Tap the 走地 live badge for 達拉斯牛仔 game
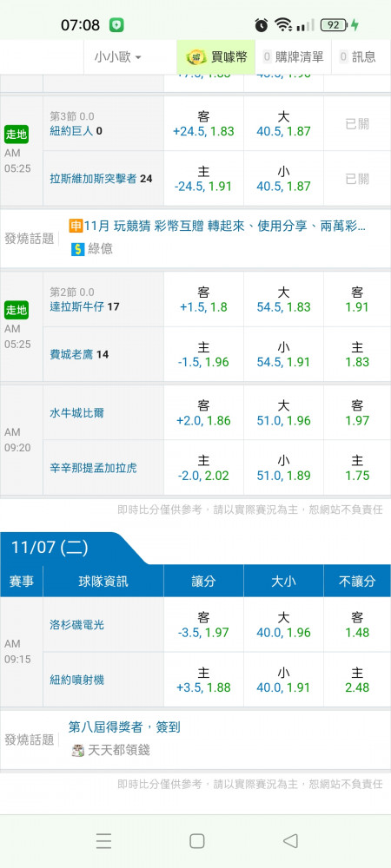The image size is (391, 868). point(16,310)
